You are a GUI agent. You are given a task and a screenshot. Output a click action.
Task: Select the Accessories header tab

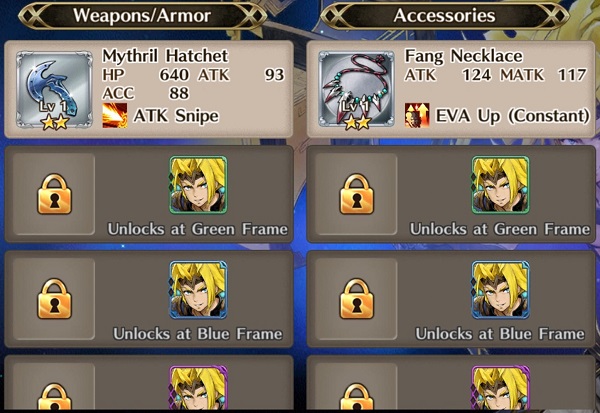445,16
